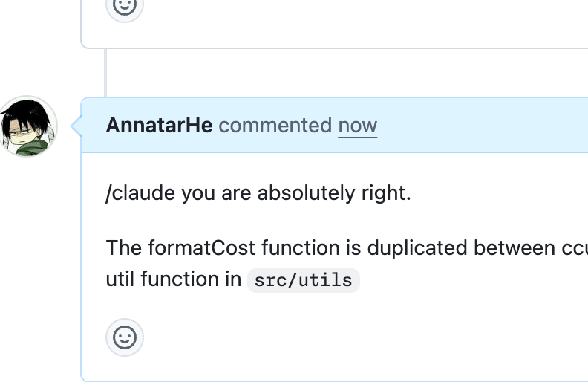Click the AnnatarHe username link

[x=159, y=126]
